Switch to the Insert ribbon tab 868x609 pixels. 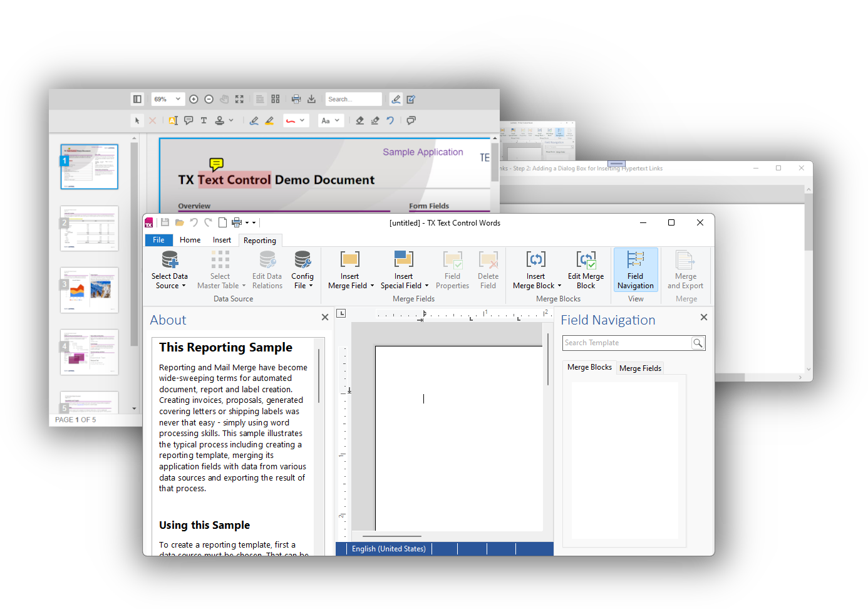point(222,240)
